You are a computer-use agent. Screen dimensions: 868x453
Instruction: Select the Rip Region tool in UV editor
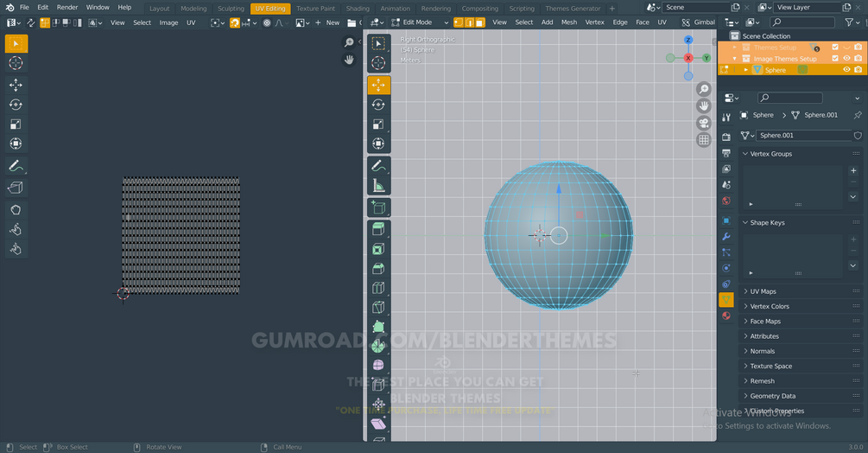(16, 188)
